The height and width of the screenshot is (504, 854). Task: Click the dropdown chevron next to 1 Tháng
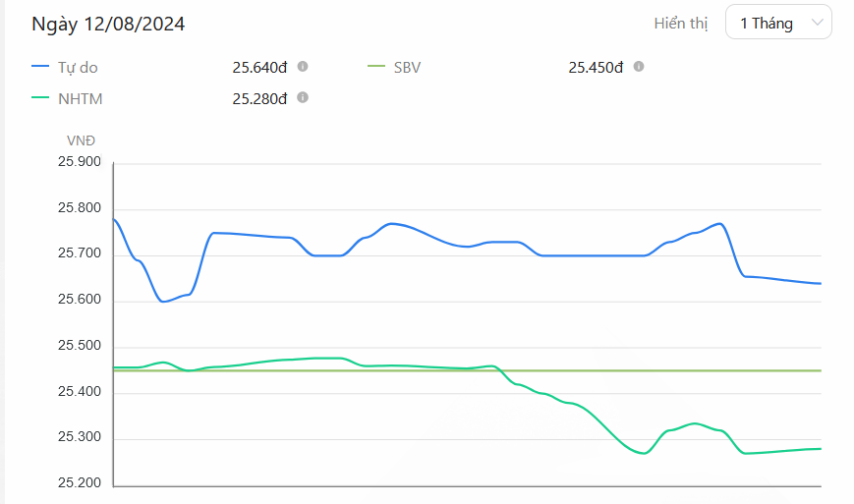817,23
